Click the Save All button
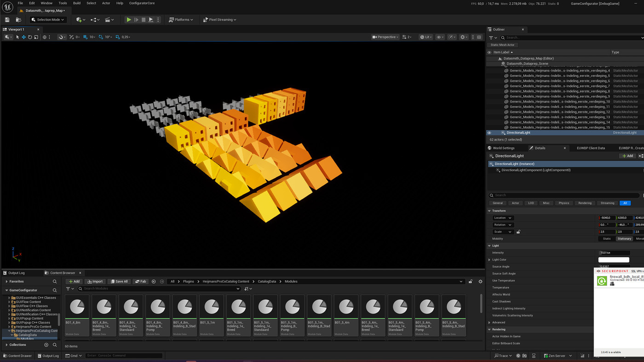 pyautogui.click(x=119, y=282)
